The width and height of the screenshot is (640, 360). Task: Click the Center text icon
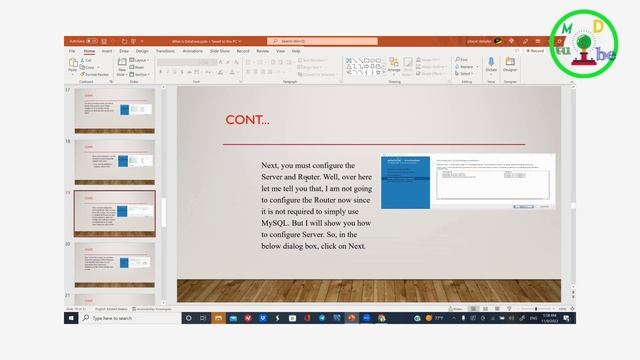(x=256, y=72)
